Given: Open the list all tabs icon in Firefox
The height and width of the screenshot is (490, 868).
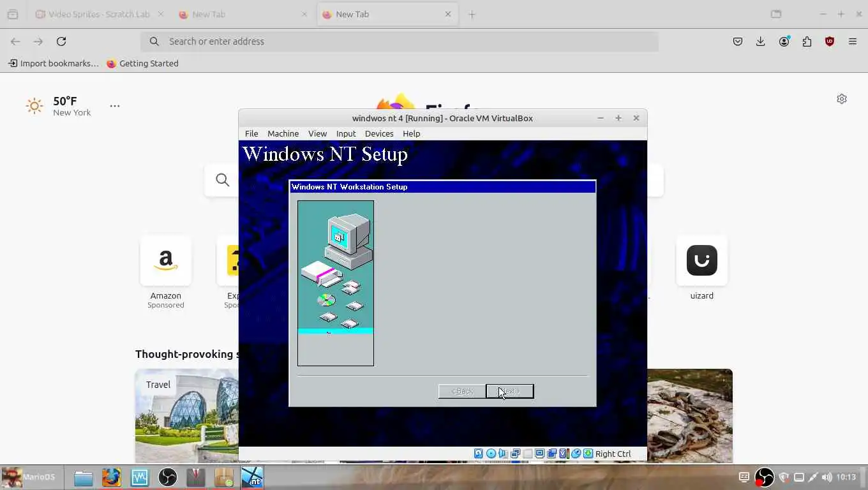Looking at the screenshot, I should (x=776, y=14).
